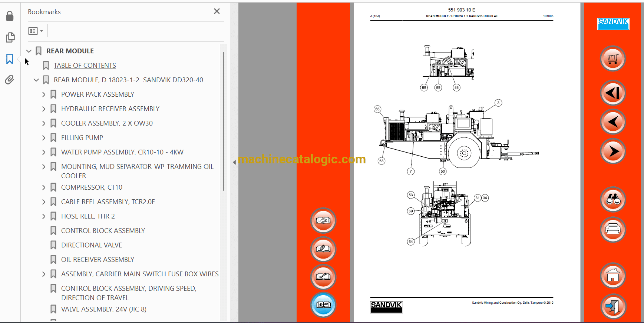Select HOSE REEL, THR 2 bookmark
This screenshot has width=644, height=323.
coord(88,216)
